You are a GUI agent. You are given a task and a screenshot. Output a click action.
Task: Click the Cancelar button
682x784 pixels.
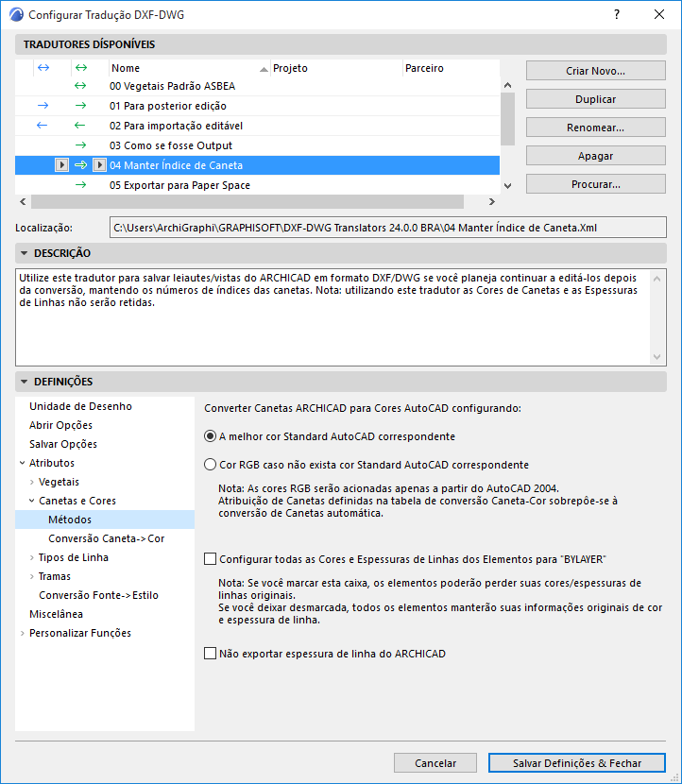435,763
